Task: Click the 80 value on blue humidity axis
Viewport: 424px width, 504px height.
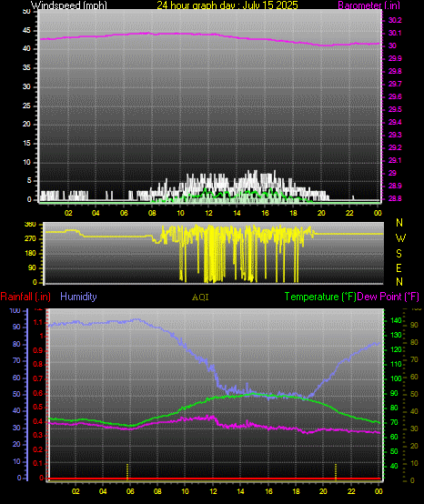Action: tap(16, 344)
